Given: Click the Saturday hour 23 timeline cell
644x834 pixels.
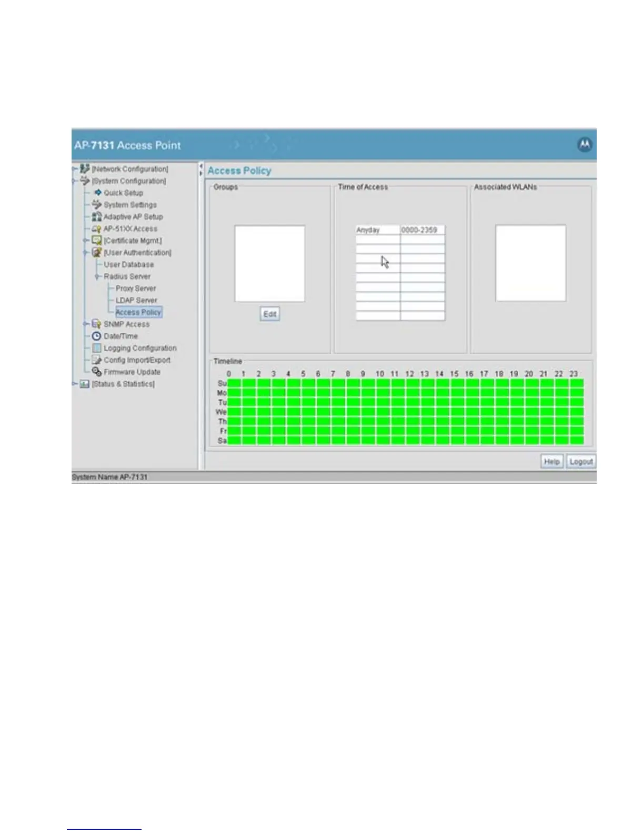Looking at the screenshot, I should [577, 440].
